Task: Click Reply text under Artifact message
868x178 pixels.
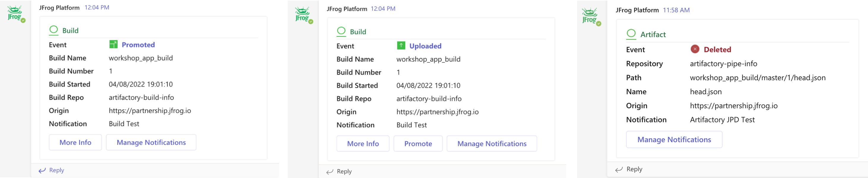Action: (x=634, y=169)
